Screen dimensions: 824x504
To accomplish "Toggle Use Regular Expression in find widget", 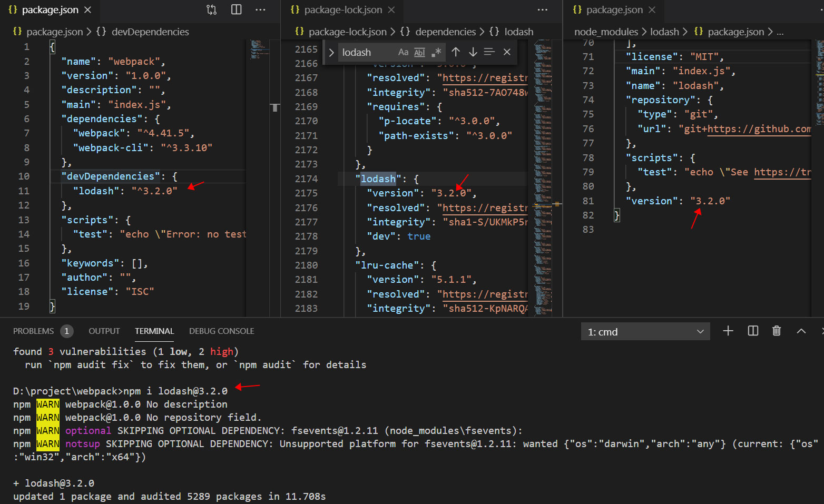I will pos(436,52).
